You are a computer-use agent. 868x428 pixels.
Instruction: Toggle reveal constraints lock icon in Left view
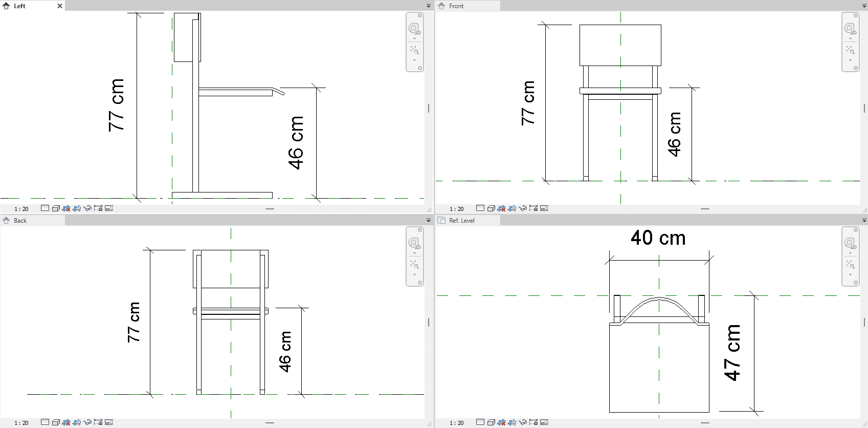coord(98,208)
